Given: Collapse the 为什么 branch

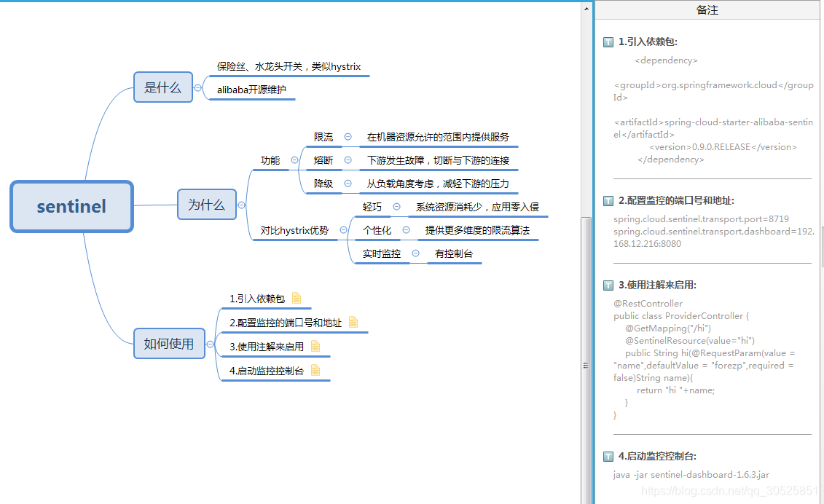Looking at the screenshot, I should click(241, 205).
